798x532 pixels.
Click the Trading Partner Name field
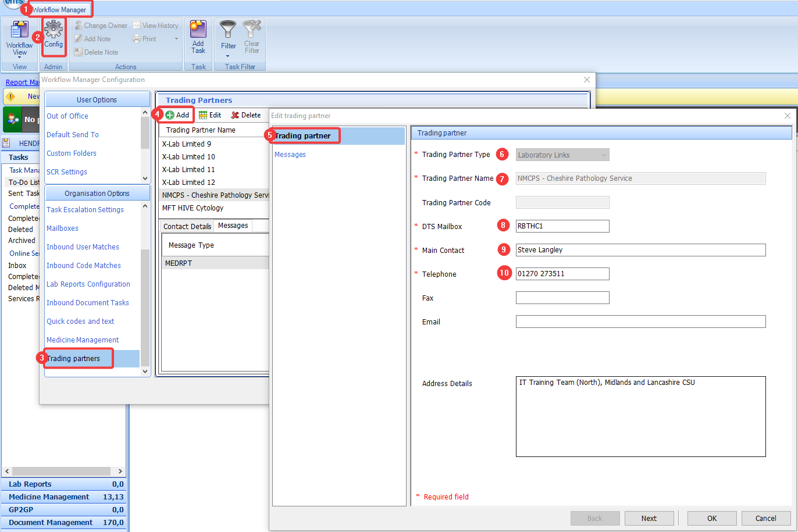click(x=640, y=178)
